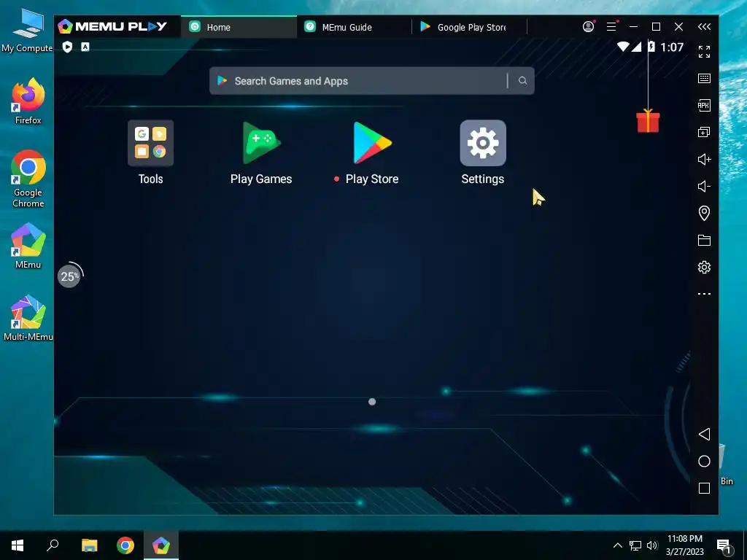Click the taskbar network icon
The height and width of the screenshot is (560, 747).
click(635, 545)
